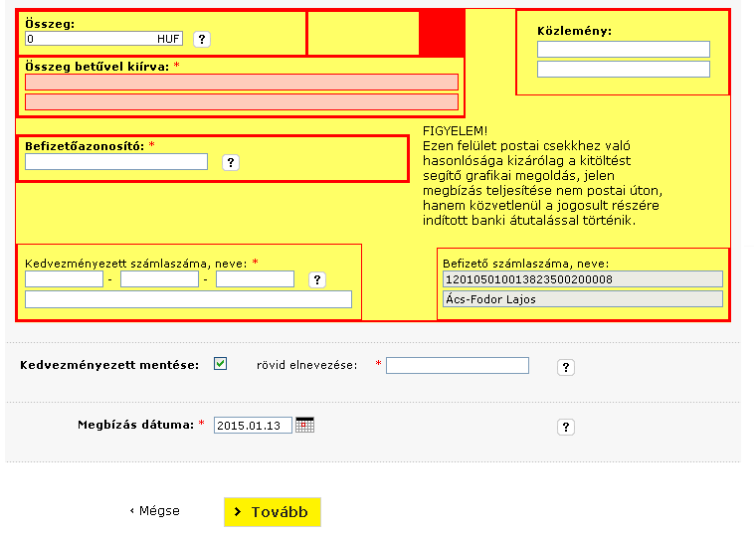The height and width of the screenshot is (537, 756).
Task: Focus first account number segment of Kedvezményezett
Action: click(64, 279)
